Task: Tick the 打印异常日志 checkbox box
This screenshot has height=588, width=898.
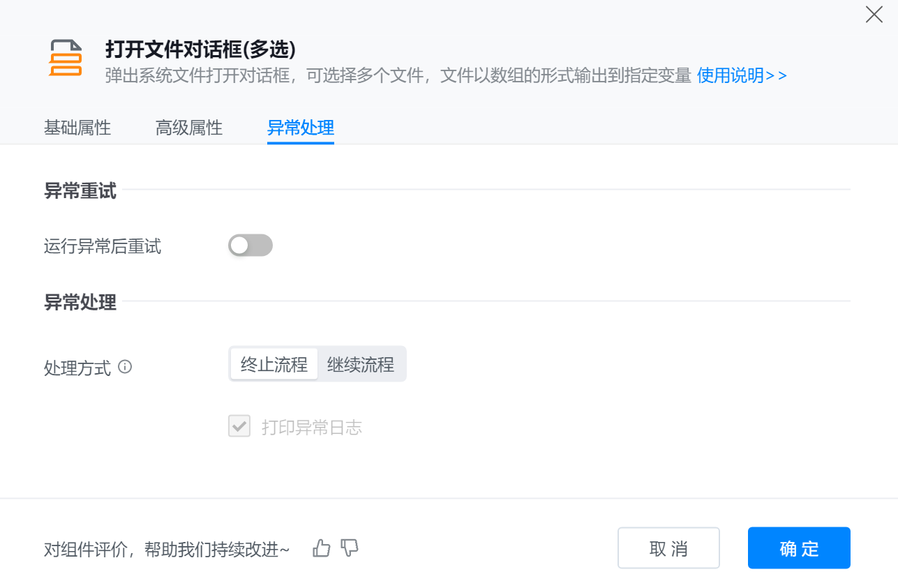Action: point(239,426)
